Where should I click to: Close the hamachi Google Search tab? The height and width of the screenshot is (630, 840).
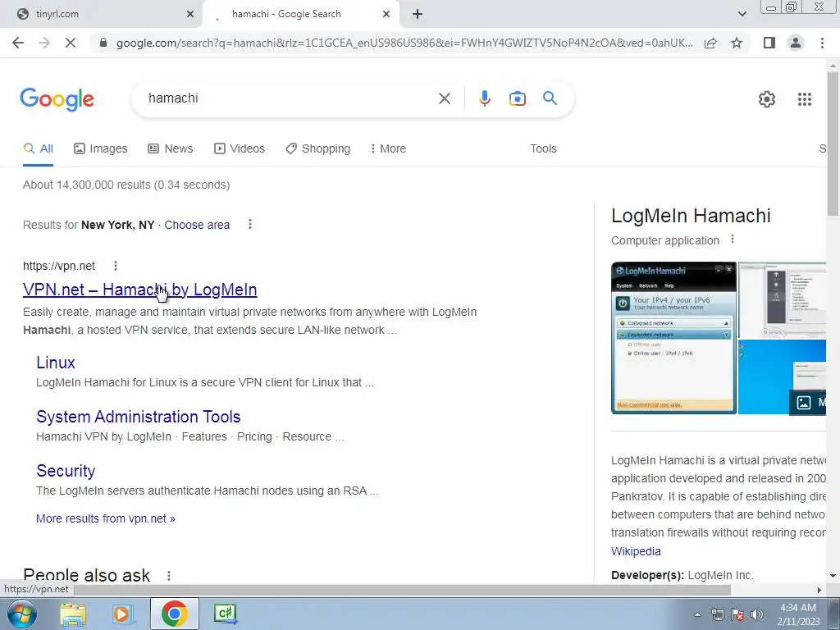point(386,15)
